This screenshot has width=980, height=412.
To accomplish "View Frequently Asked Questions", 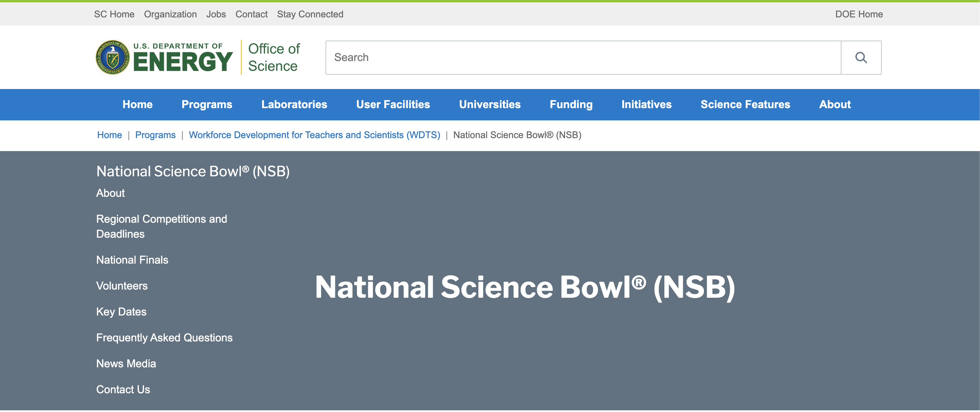I will pos(164,337).
